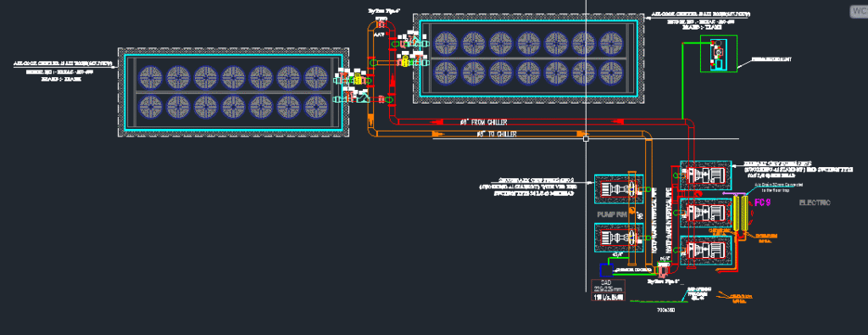Select the "By Pass Pipe 6"" label above the riser
This screenshot has height=335, width=868.
click(x=383, y=10)
